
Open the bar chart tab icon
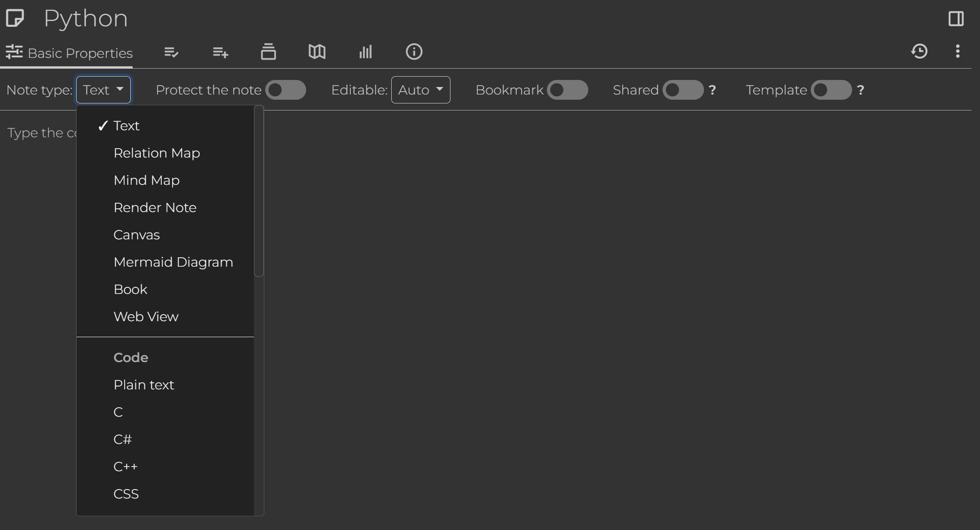365,52
